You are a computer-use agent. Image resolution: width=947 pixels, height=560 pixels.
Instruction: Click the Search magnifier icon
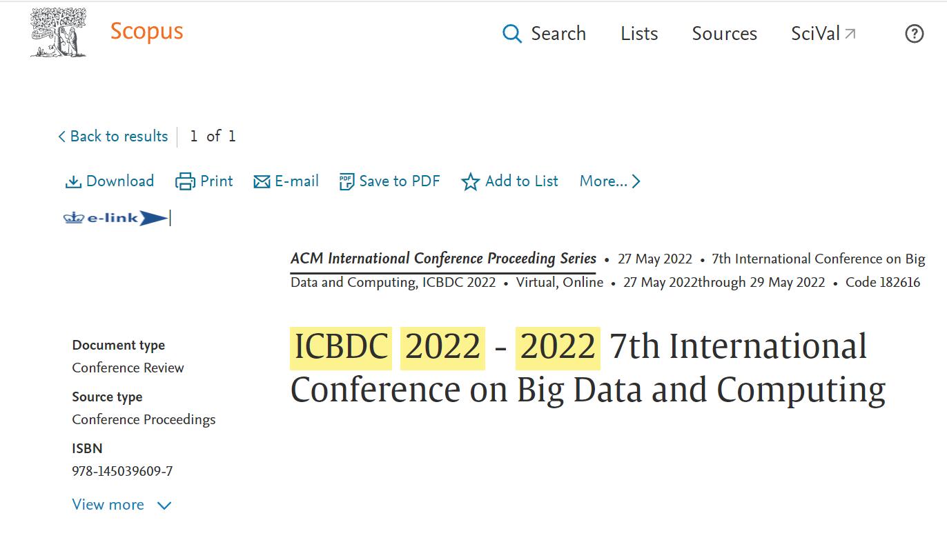click(x=511, y=34)
